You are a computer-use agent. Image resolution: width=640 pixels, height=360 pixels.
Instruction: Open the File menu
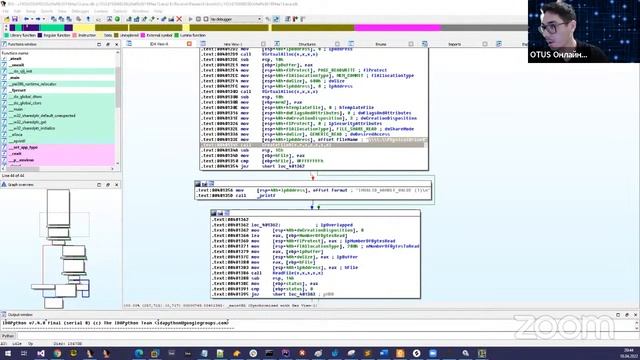[x=6, y=11]
